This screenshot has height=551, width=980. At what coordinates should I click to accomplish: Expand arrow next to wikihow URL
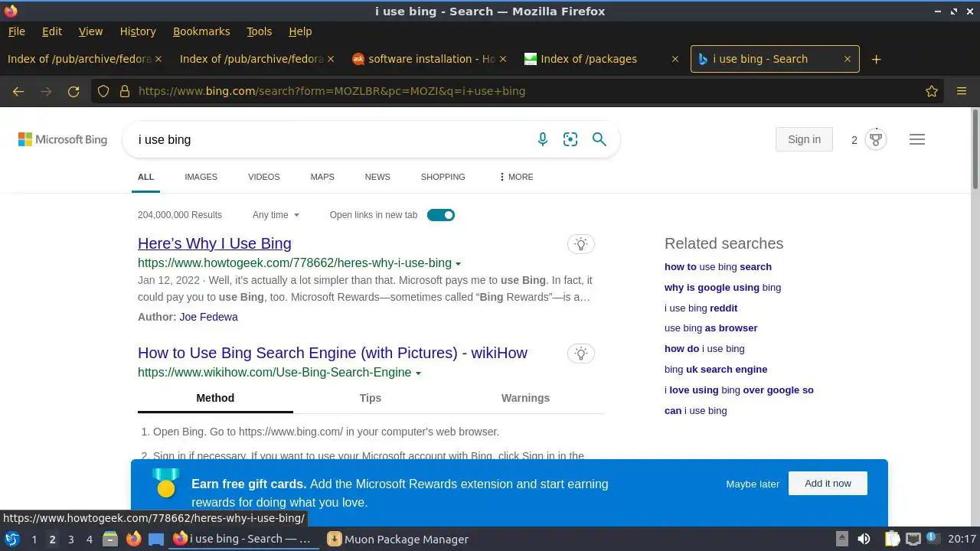point(418,373)
